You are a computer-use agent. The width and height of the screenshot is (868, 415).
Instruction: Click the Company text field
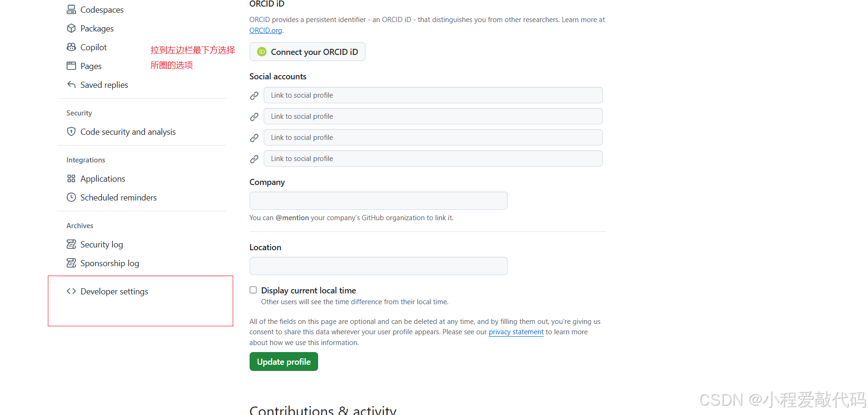[x=379, y=200]
